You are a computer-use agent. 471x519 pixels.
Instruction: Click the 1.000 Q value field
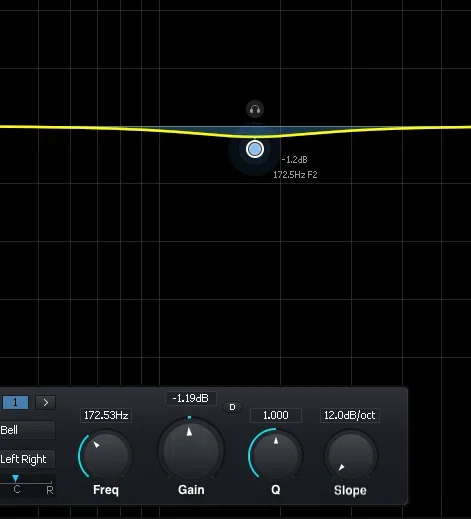pyautogui.click(x=276, y=415)
